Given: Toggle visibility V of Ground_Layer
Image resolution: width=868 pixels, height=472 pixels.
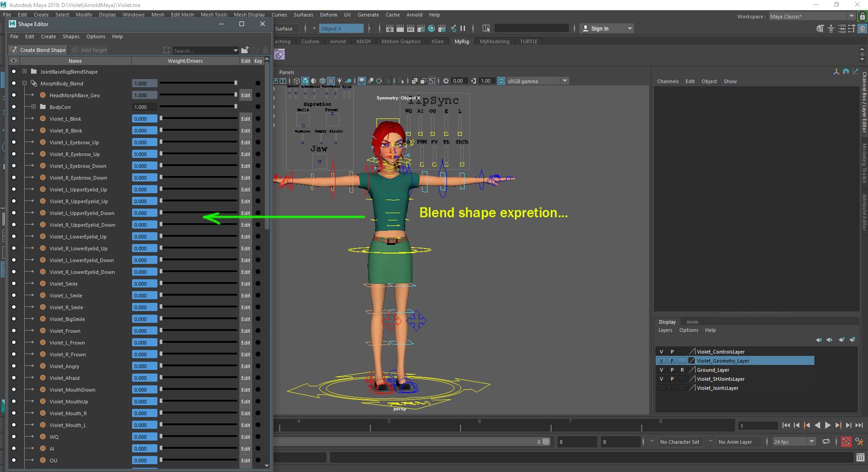Looking at the screenshot, I should point(661,370).
